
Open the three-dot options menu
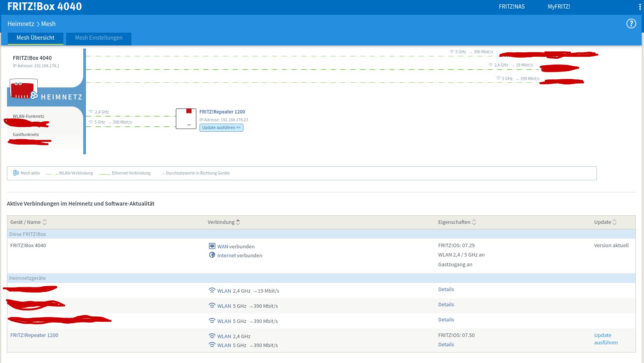click(x=640, y=7)
